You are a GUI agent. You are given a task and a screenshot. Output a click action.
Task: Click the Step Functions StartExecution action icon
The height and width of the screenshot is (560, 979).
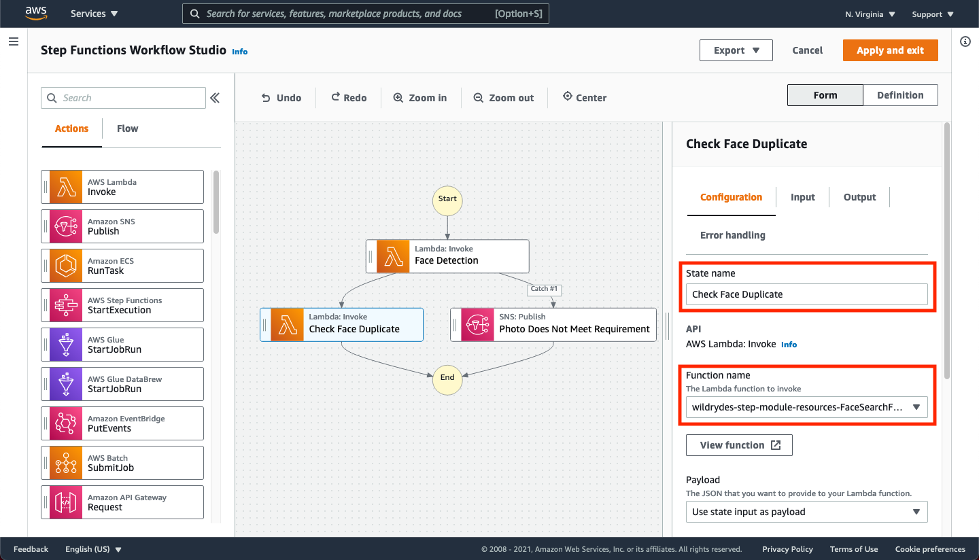pos(66,305)
